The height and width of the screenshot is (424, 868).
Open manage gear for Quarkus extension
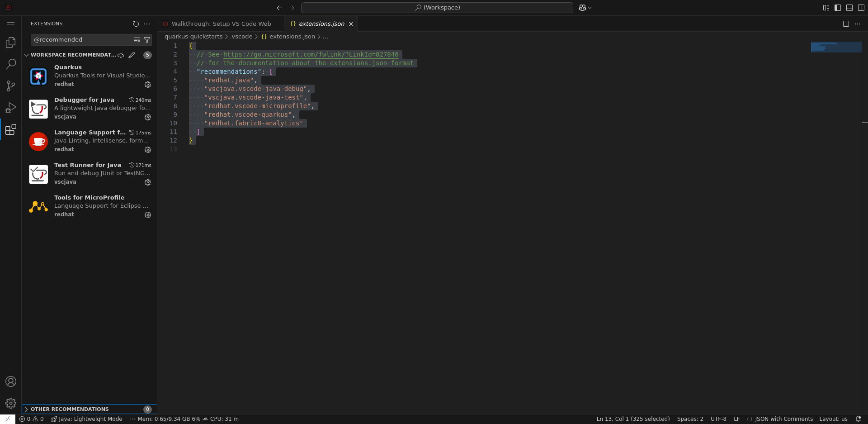[x=148, y=85]
